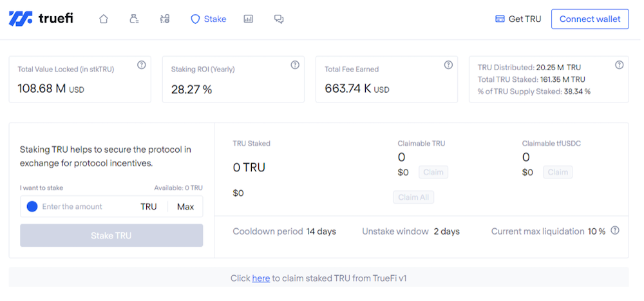Click Claim under Claimable tfUSDC

(x=558, y=172)
